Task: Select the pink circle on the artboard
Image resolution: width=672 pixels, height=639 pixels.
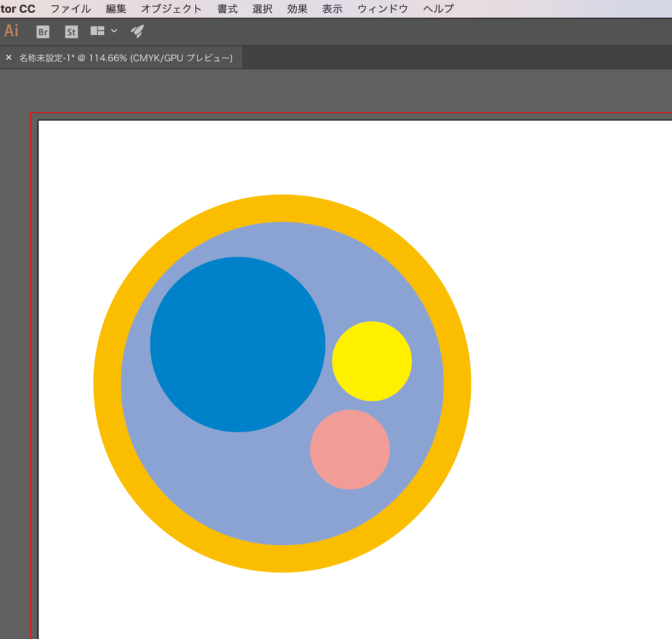Action: 350,449
